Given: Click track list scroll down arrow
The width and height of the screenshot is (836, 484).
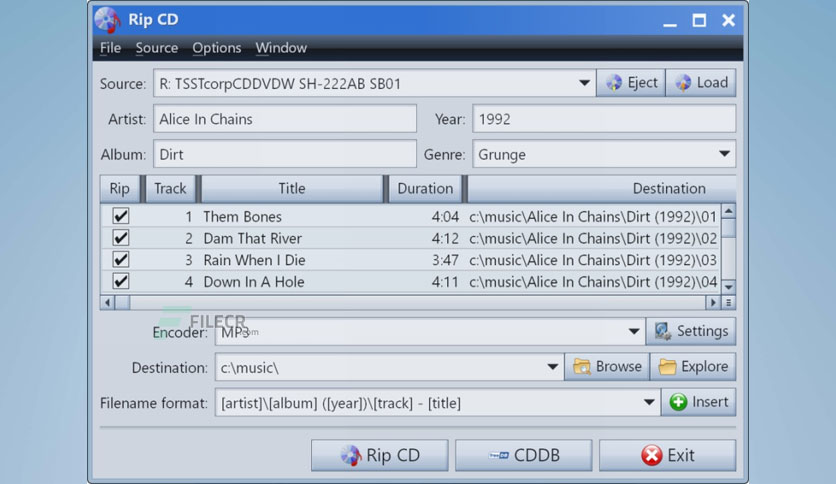Looking at the screenshot, I should 728,287.
